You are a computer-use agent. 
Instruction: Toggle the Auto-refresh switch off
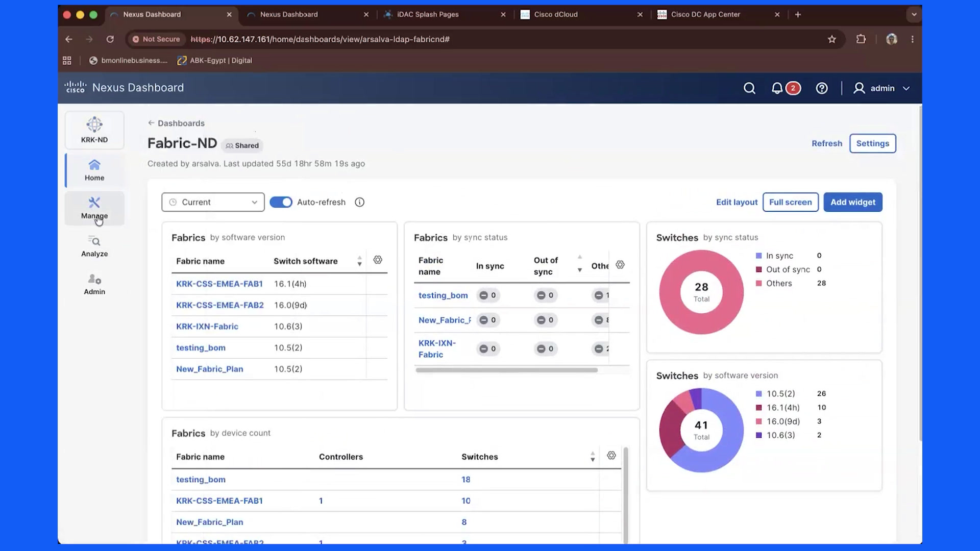(281, 202)
